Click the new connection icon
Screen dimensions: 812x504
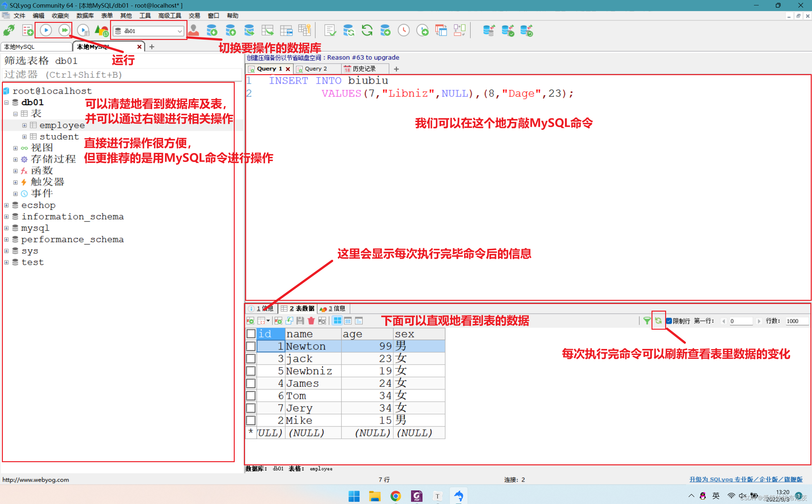point(9,31)
